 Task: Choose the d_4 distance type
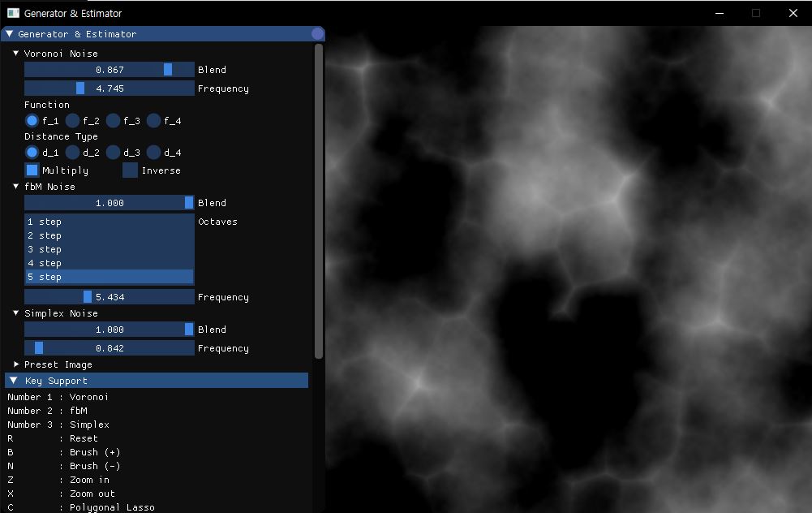(x=153, y=153)
